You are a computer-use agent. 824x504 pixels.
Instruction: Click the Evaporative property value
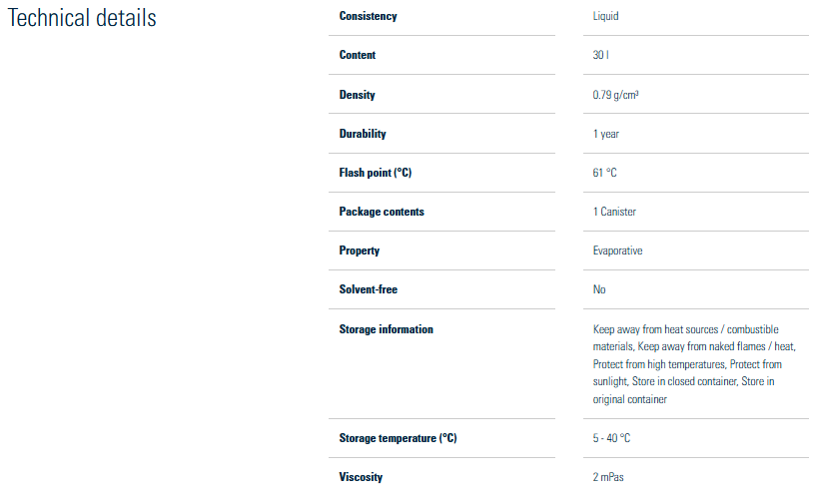coord(617,251)
